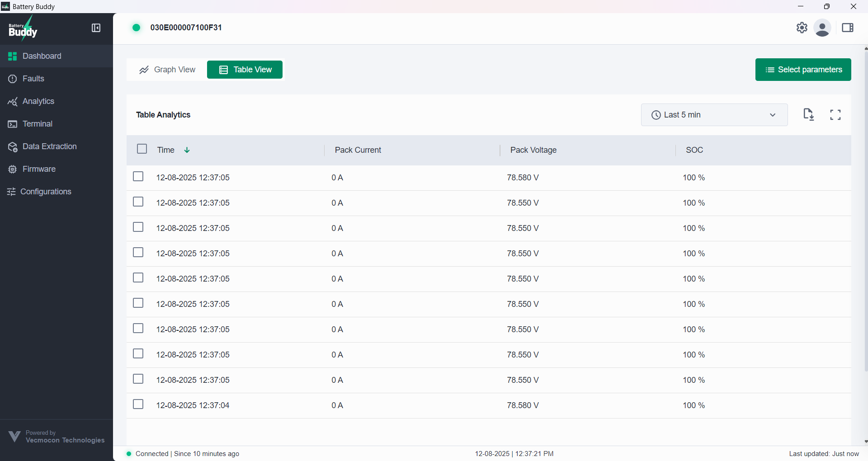Switch to Graph View tab
This screenshot has width=868, height=461.
point(167,70)
